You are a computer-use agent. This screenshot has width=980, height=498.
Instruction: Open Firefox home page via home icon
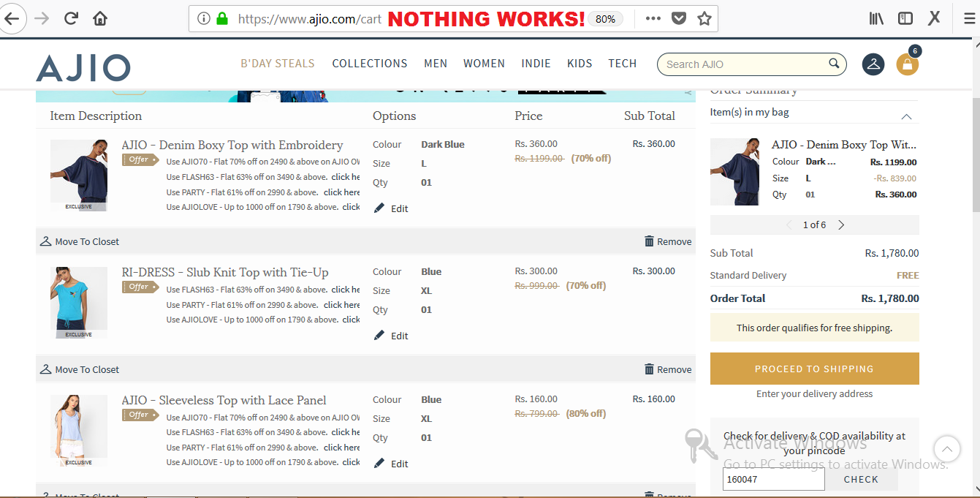(99, 18)
